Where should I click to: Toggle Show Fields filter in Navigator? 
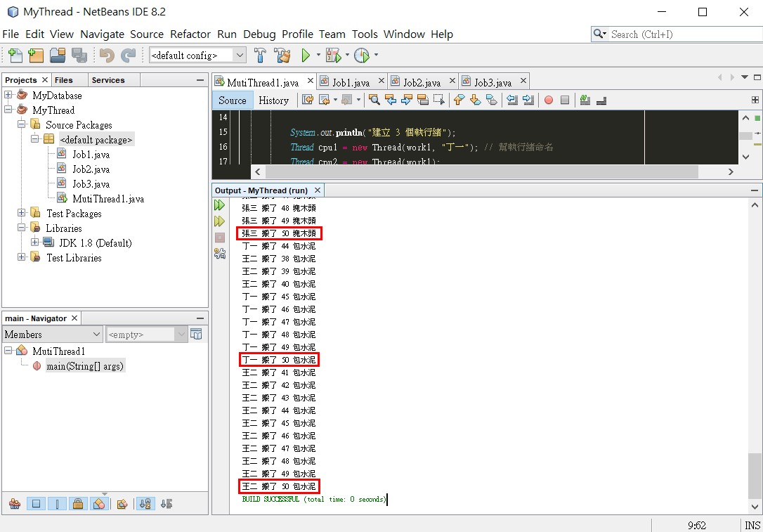(36, 504)
